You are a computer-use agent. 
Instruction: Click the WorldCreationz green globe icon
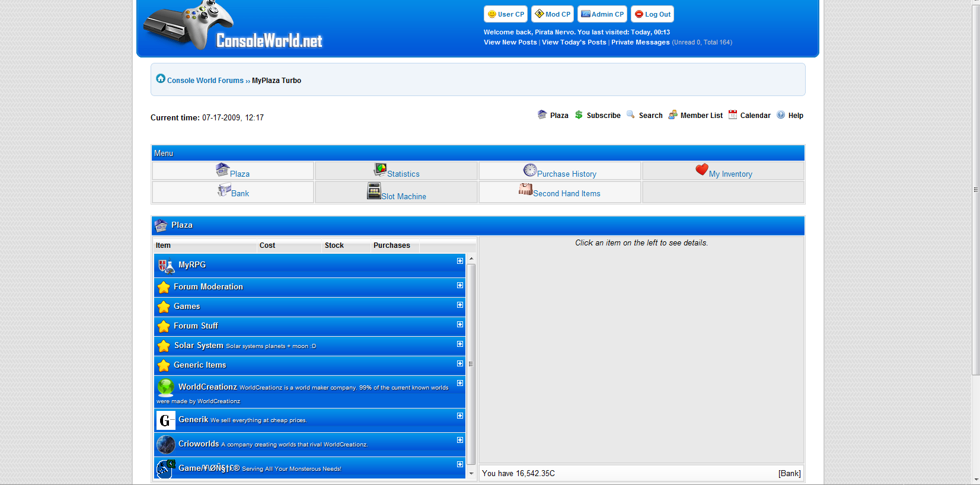pyautogui.click(x=166, y=387)
